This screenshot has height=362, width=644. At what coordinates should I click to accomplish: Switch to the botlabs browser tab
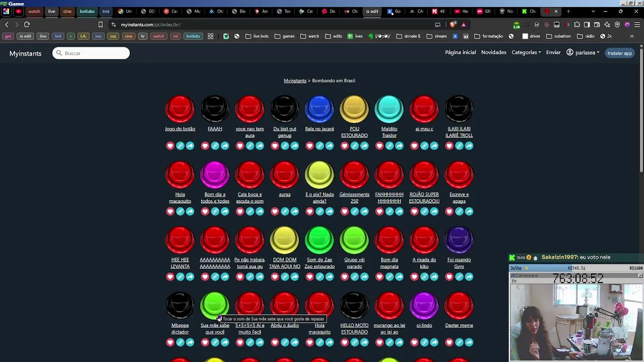pyautogui.click(x=87, y=11)
